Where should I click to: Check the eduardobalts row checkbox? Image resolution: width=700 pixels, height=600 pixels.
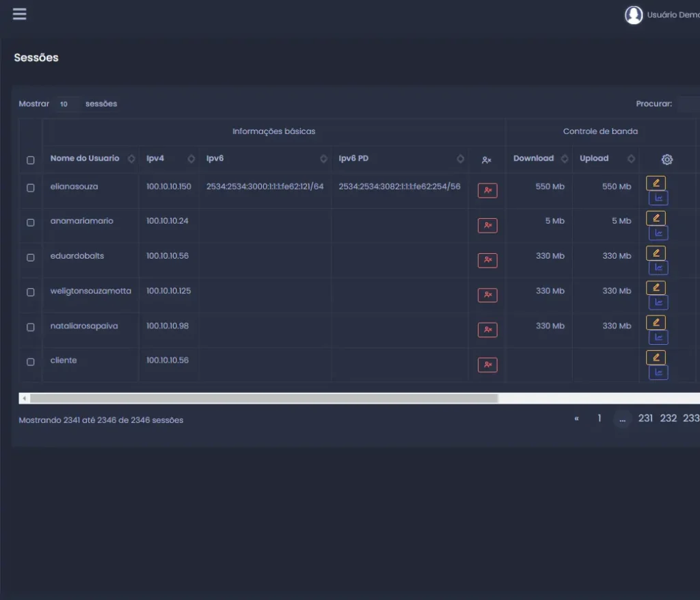30,257
